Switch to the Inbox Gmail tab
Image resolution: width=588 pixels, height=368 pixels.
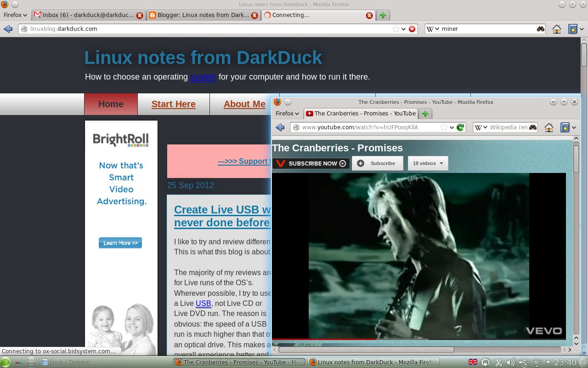tap(89, 15)
